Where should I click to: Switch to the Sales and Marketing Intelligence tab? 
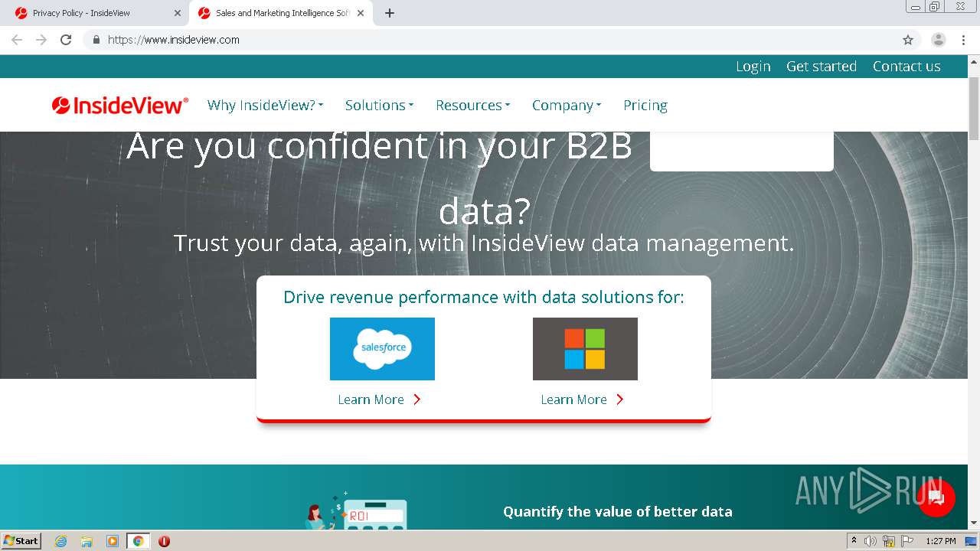pos(281,13)
